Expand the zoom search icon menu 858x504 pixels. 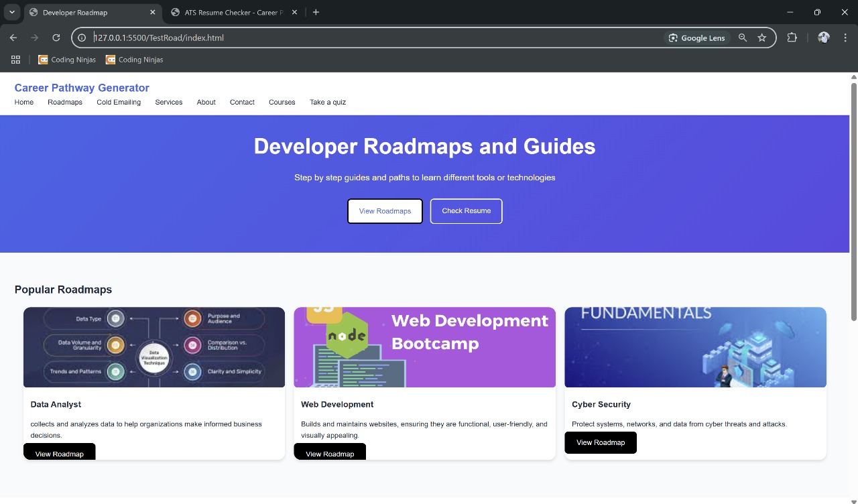[x=743, y=38]
